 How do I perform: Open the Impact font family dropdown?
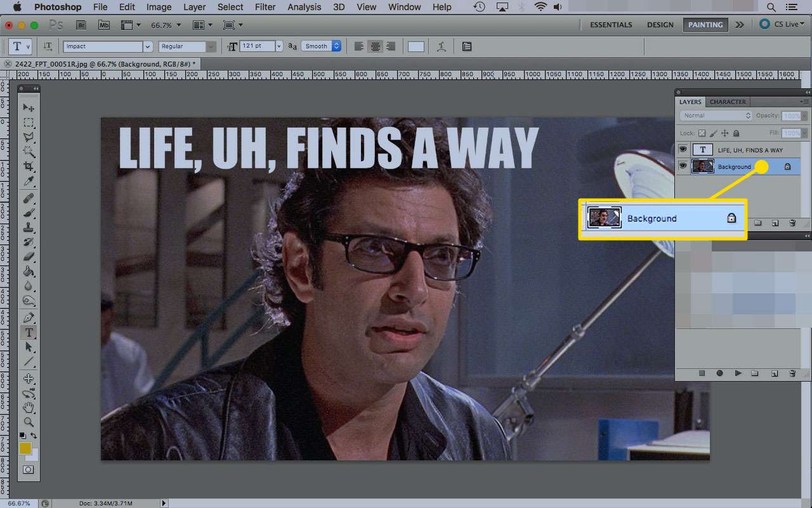coord(148,46)
